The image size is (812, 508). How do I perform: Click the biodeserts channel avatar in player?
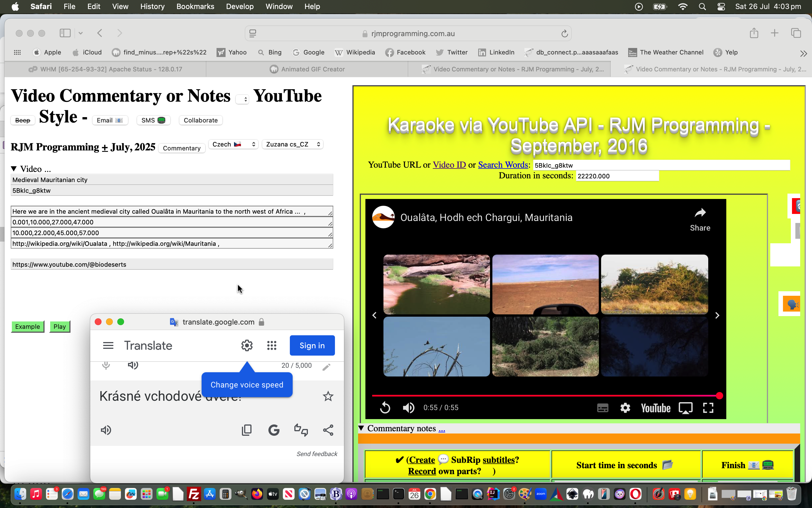point(383,217)
